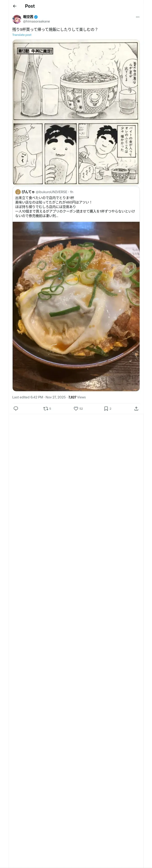
Task: Like the post with the heart icon
Action: (x=76, y=408)
